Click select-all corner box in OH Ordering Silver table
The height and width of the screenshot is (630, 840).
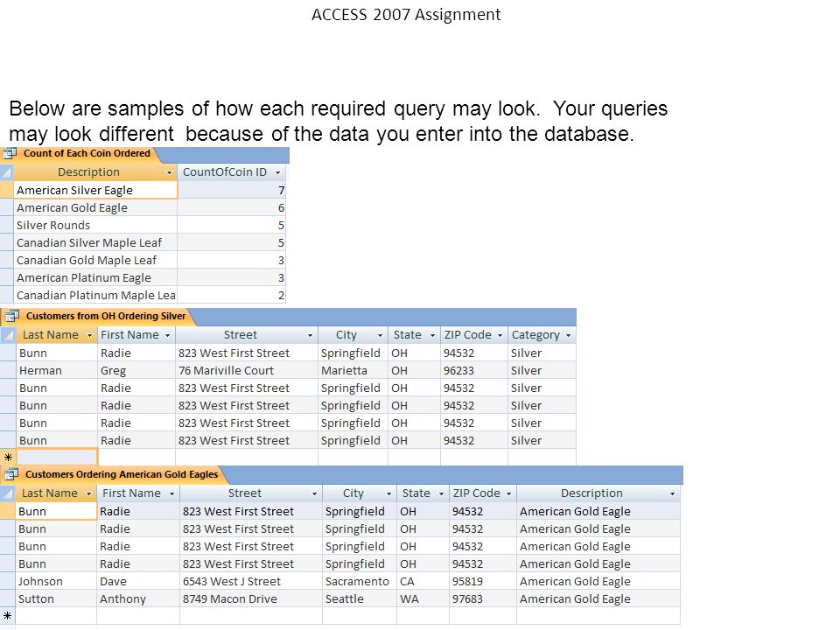point(8,335)
